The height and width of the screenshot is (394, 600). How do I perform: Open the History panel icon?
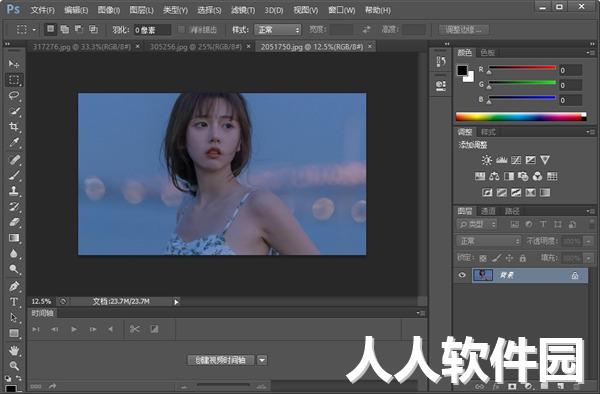[x=441, y=62]
